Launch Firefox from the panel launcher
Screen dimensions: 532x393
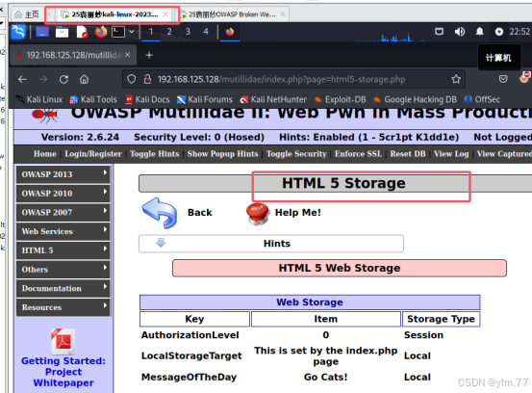coord(101,32)
